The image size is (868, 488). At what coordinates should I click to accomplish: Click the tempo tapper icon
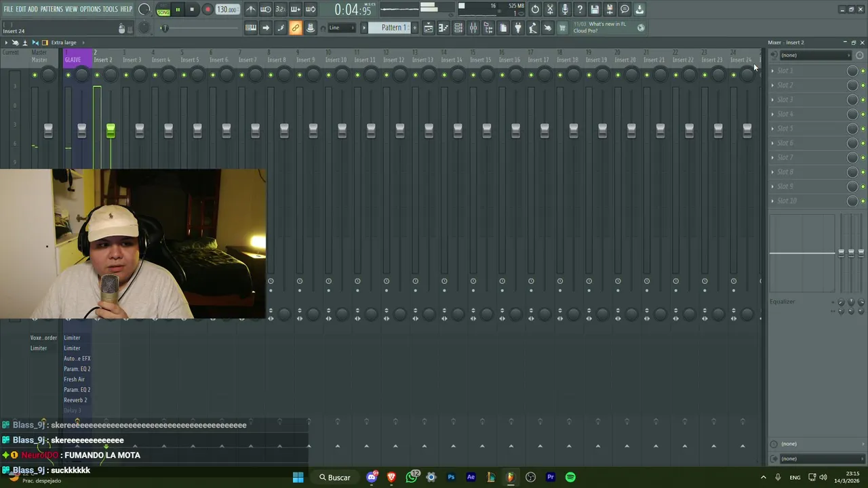[x=533, y=28]
